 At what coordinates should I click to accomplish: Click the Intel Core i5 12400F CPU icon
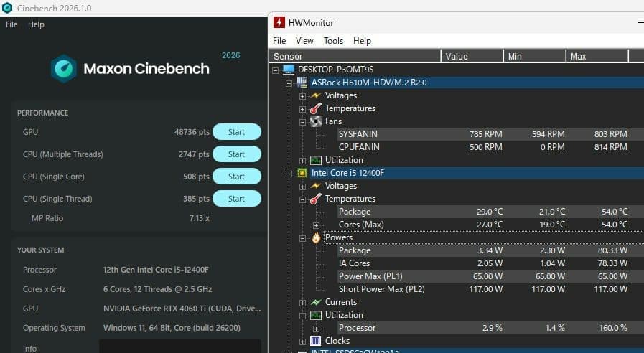pyautogui.click(x=302, y=173)
